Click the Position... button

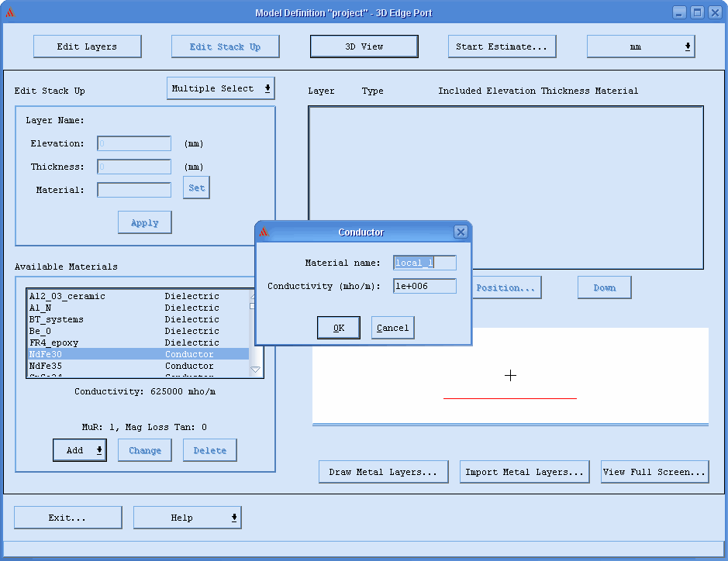[x=506, y=287]
